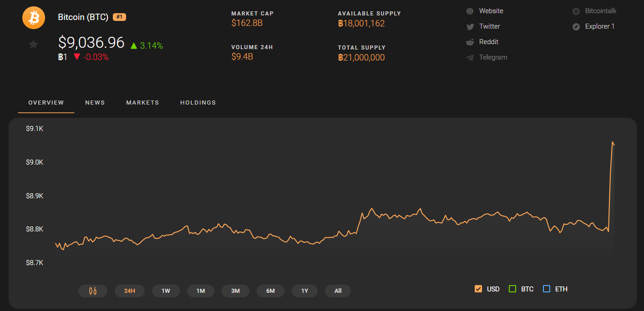
Task: Click the Explorer 1 compass icon
Action: pyautogui.click(x=576, y=26)
